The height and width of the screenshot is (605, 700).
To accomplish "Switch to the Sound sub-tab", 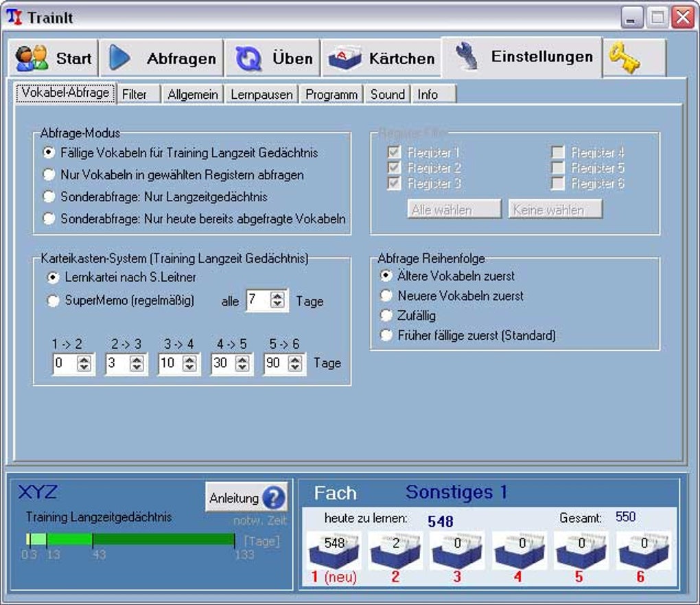I will tap(388, 94).
